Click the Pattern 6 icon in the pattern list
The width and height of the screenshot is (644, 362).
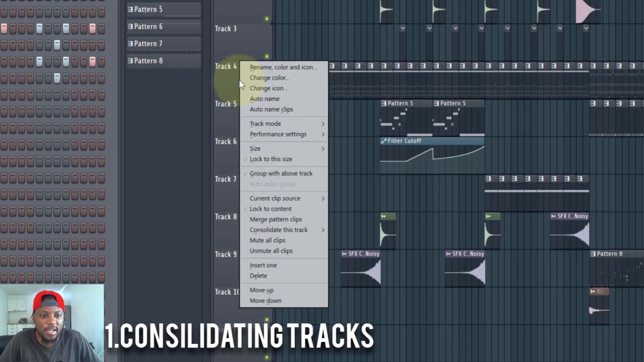130,26
